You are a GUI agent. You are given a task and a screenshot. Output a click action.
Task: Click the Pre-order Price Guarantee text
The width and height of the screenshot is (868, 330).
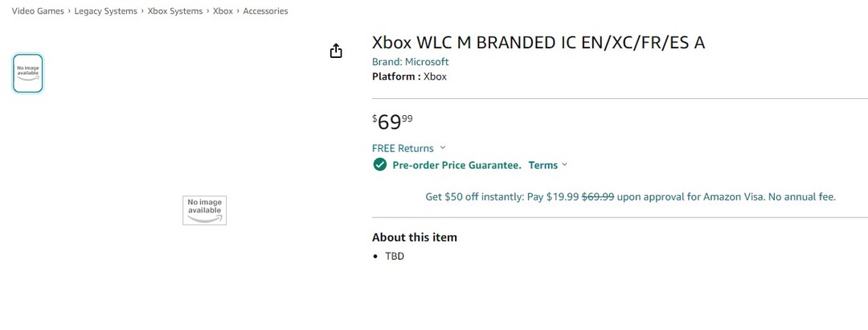point(456,165)
